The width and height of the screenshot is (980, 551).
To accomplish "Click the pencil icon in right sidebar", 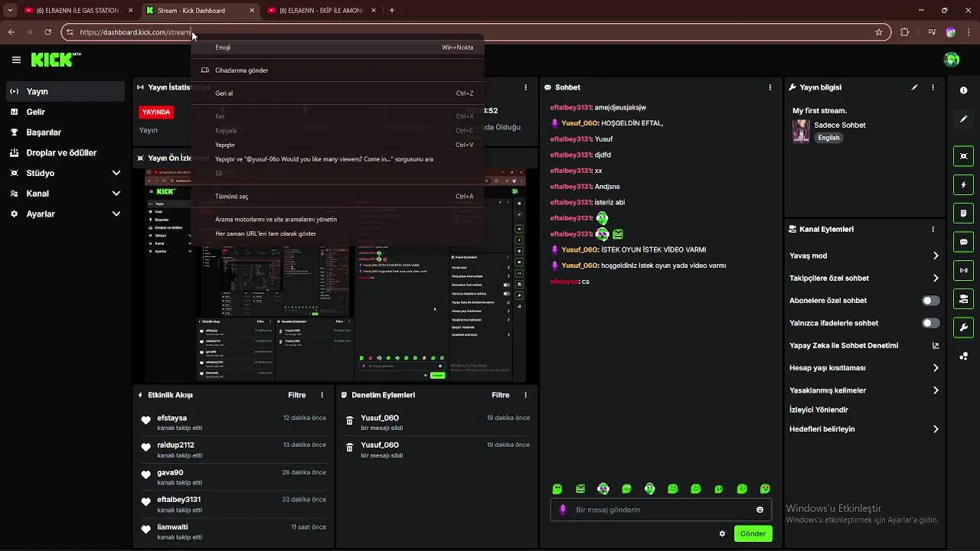I will point(963,119).
